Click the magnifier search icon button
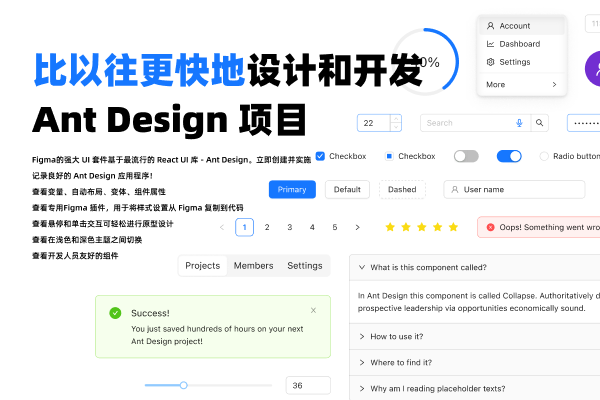Screen dimensions: 600x400 click(x=540, y=123)
